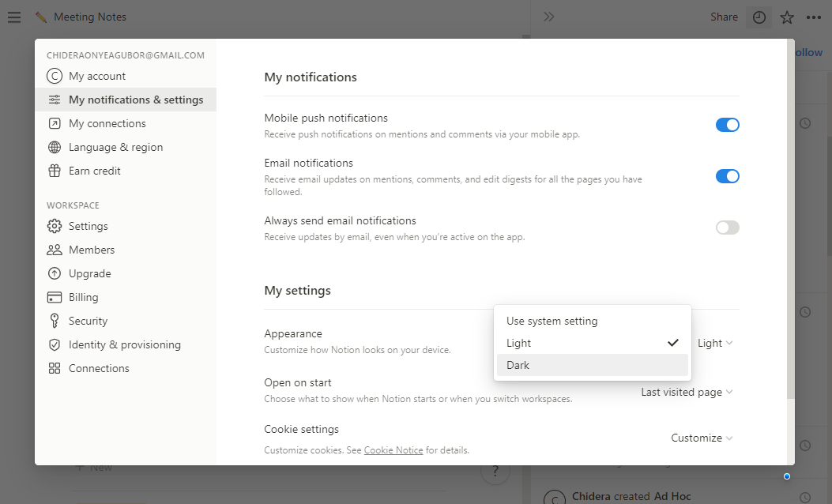Open the hamburger sidebar menu icon
Image resolution: width=832 pixels, height=504 pixels.
pyautogui.click(x=14, y=17)
